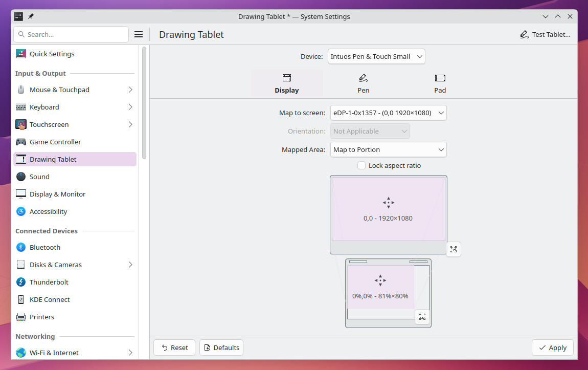Select the Game Controller entry
The width and height of the screenshot is (588, 370).
coord(75,142)
